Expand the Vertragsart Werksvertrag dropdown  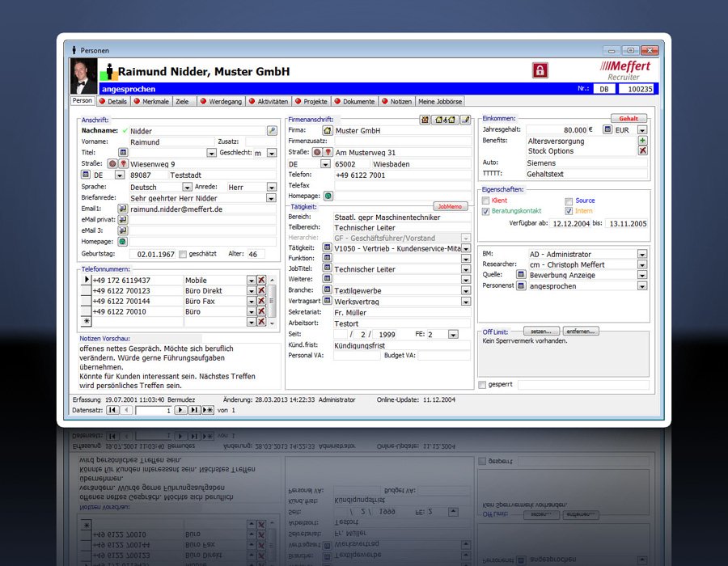tap(466, 302)
